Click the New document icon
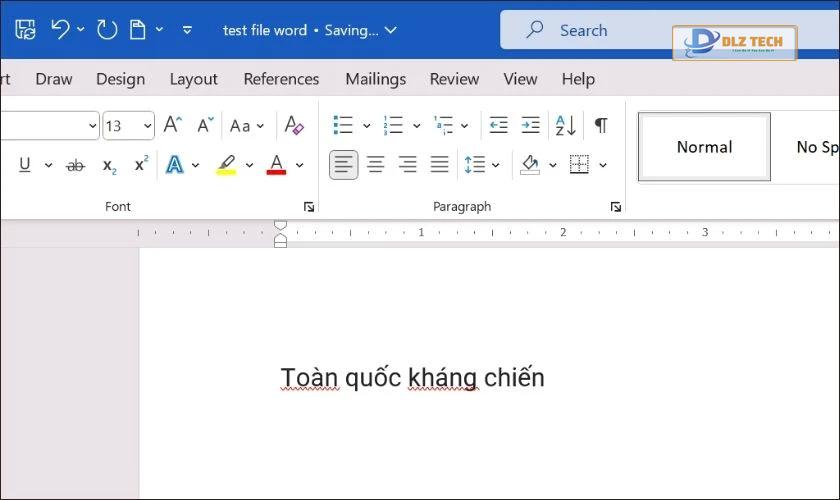840x500 pixels. (x=138, y=29)
